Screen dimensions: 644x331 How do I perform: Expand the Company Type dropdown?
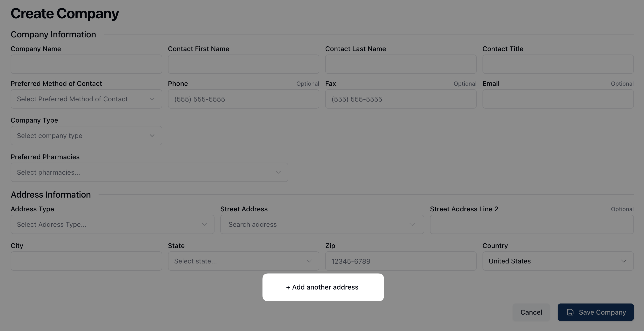tap(86, 136)
